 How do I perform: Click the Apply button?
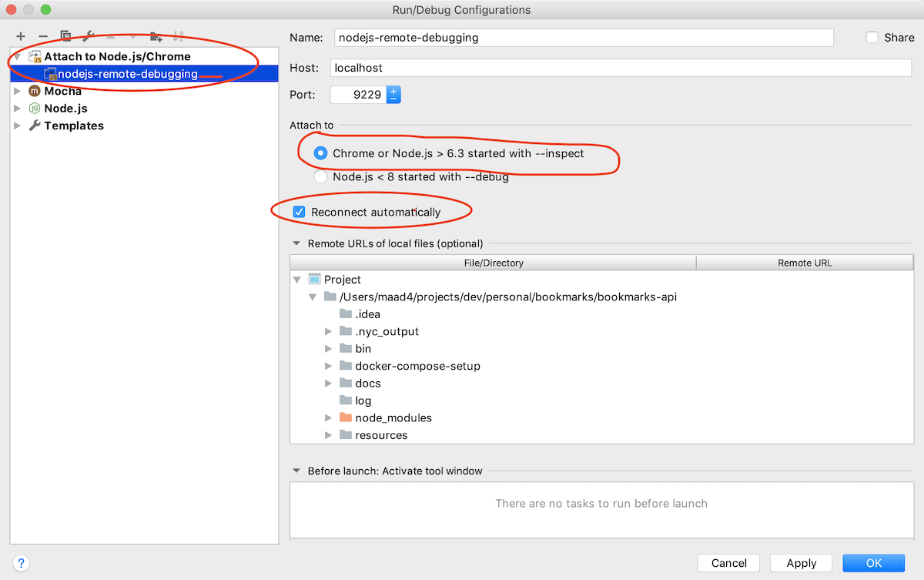801,563
